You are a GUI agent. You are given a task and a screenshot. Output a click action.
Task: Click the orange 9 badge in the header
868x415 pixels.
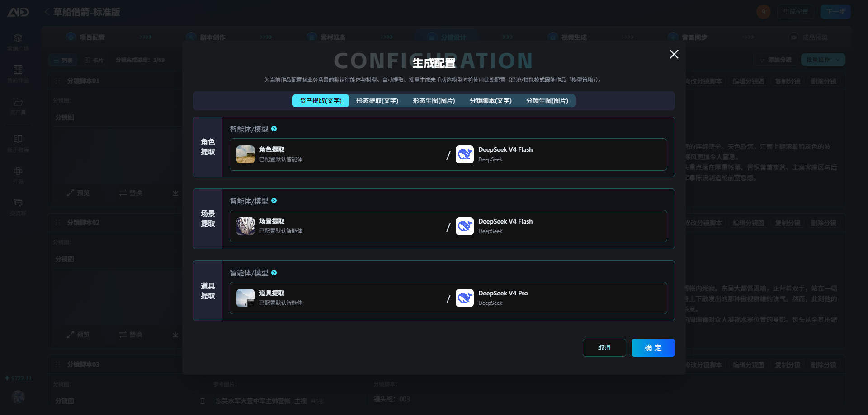point(764,12)
